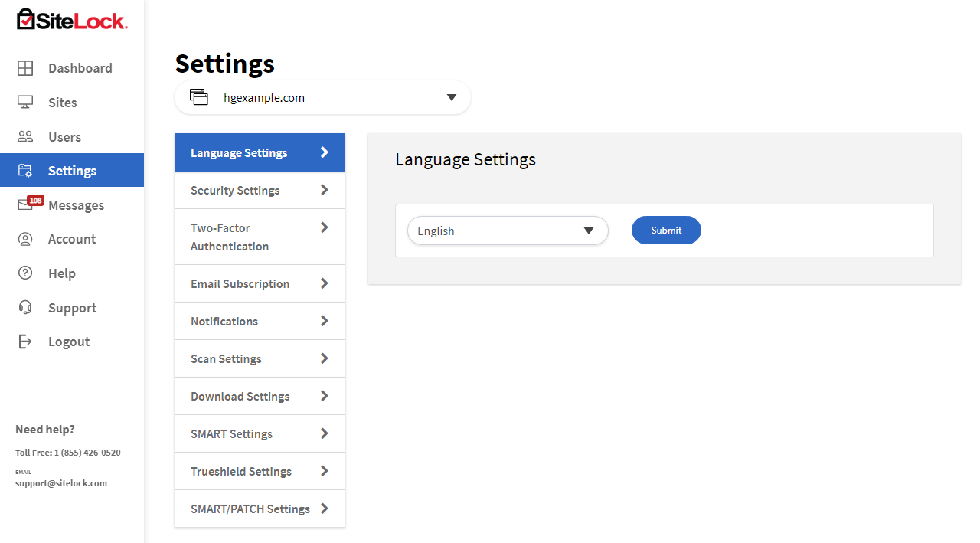Image resolution: width=980 pixels, height=543 pixels.
Task: Click chevron next to Scan Settings
Action: [x=325, y=358]
